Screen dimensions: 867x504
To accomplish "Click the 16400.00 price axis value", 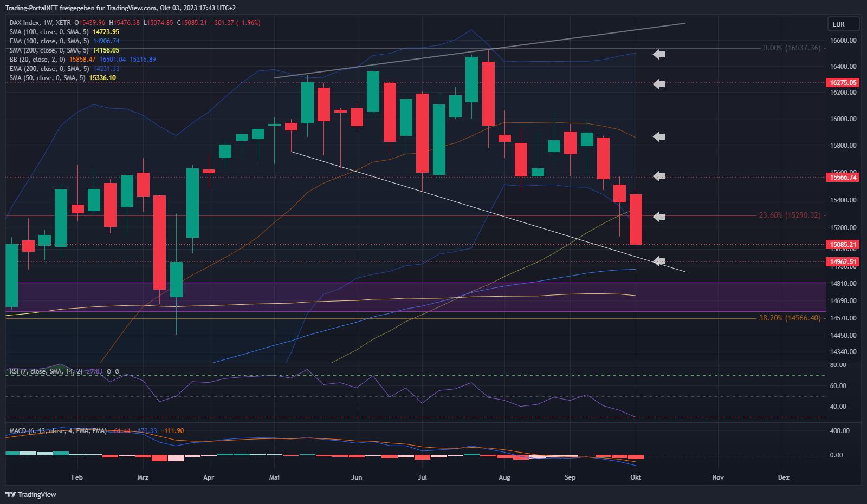I will click(843, 67).
